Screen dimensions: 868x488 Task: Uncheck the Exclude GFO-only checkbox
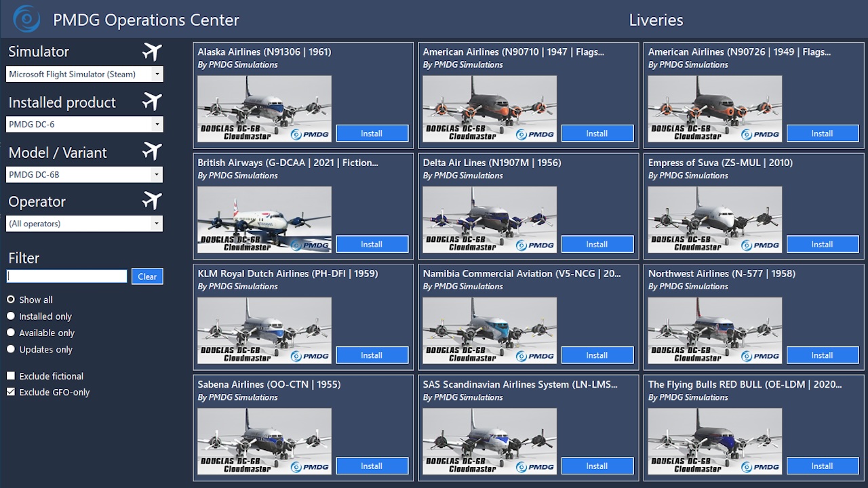coord(11,392)
